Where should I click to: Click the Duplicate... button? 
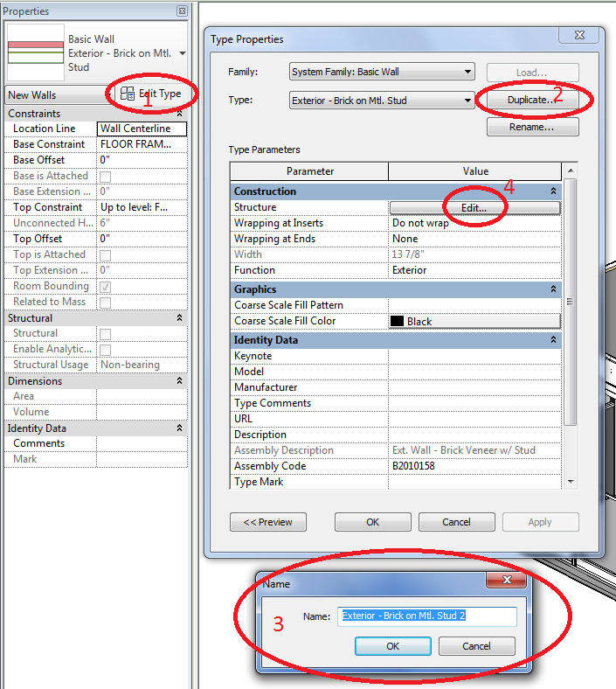(533, 100)
